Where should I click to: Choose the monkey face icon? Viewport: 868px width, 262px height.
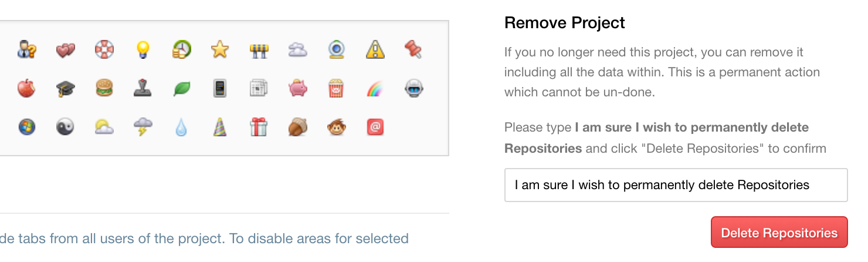pyautogui.click(x=336, y=127)
